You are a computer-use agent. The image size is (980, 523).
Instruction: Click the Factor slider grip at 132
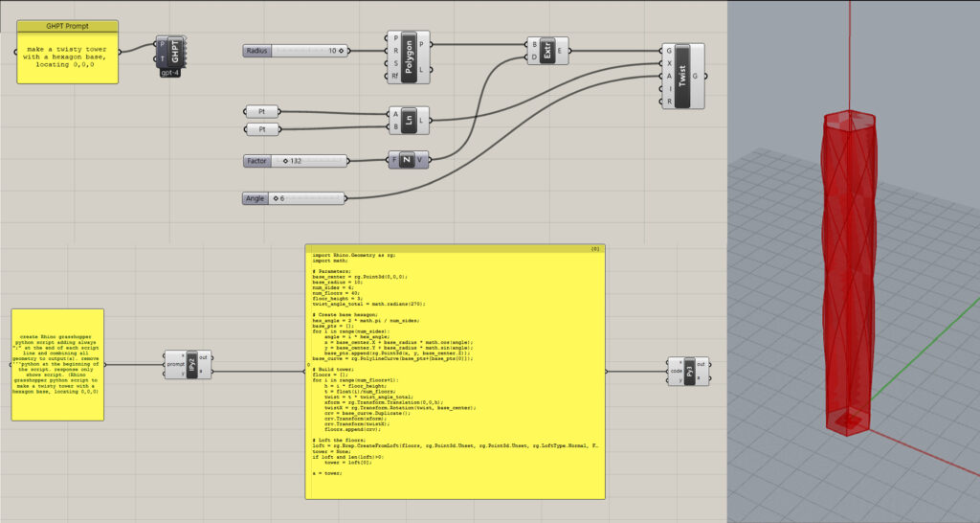(284, 161)
